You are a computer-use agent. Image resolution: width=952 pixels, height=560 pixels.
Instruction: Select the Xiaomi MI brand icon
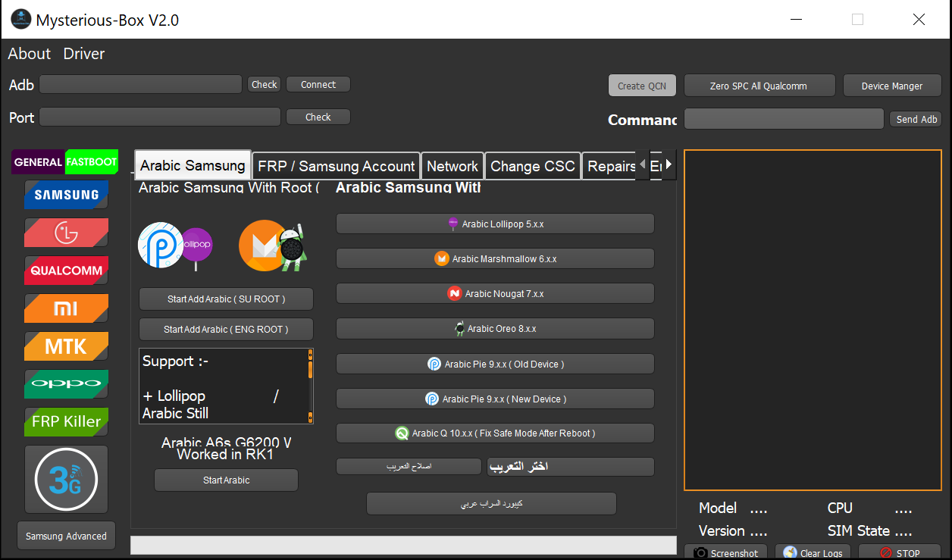66,308
